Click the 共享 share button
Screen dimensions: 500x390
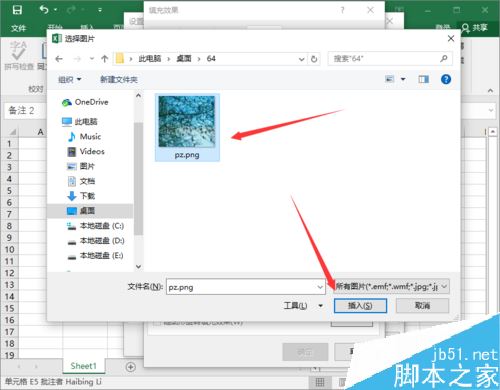coord(475,28)
